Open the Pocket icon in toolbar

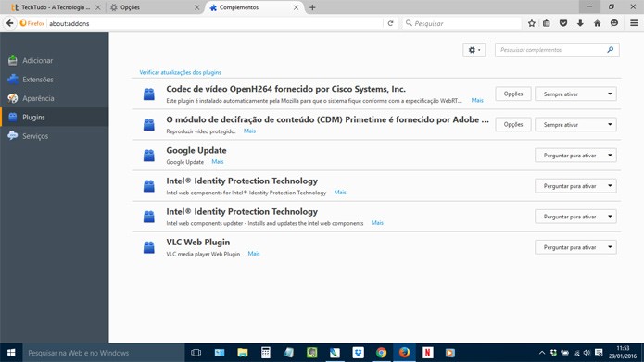563,23
